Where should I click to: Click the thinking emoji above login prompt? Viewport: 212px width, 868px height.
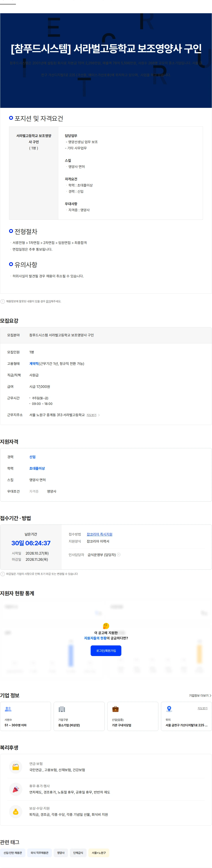click(x=106, y=626)
